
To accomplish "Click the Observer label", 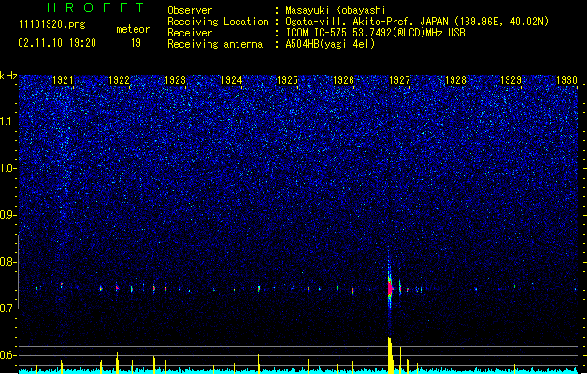I will 190,10.
